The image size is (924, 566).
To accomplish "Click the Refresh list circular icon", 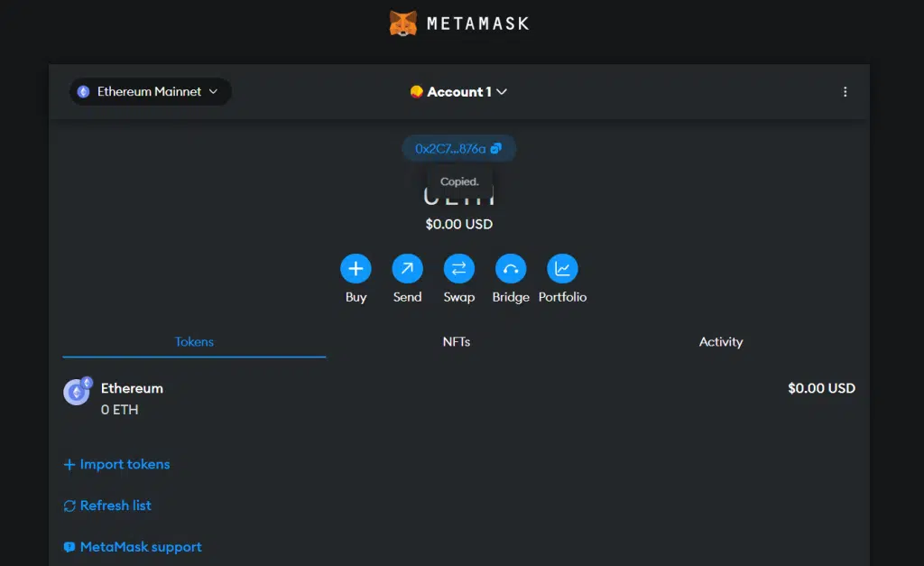I will (x=69, y=506).
